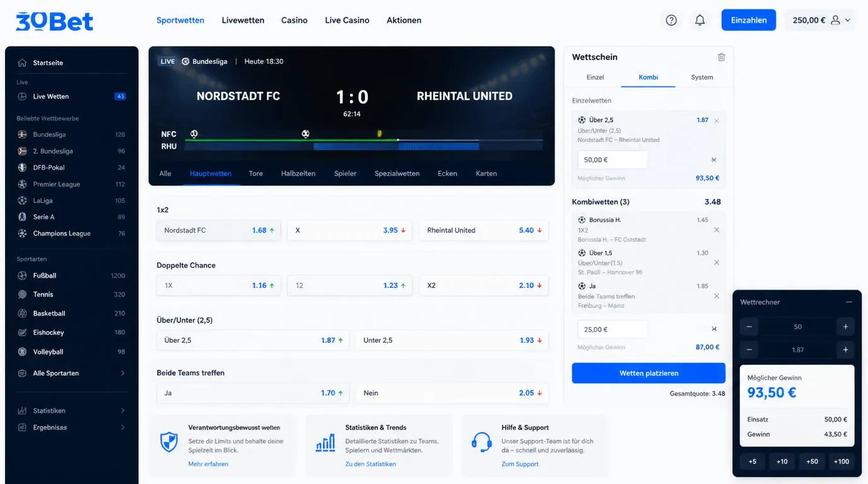Remove Über 1,5 selection from betslip
The width and height of the screenshot is (868, 484).
click(x=717, y=263)
